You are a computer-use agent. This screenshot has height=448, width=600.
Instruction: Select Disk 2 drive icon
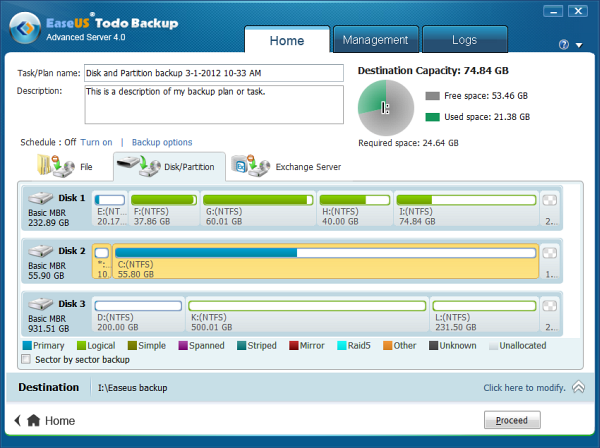pos(41,251)
